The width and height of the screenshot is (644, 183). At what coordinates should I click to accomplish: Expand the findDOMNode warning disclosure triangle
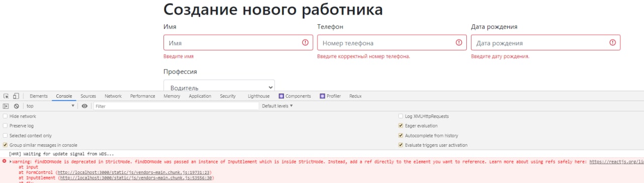click(10, 162)
